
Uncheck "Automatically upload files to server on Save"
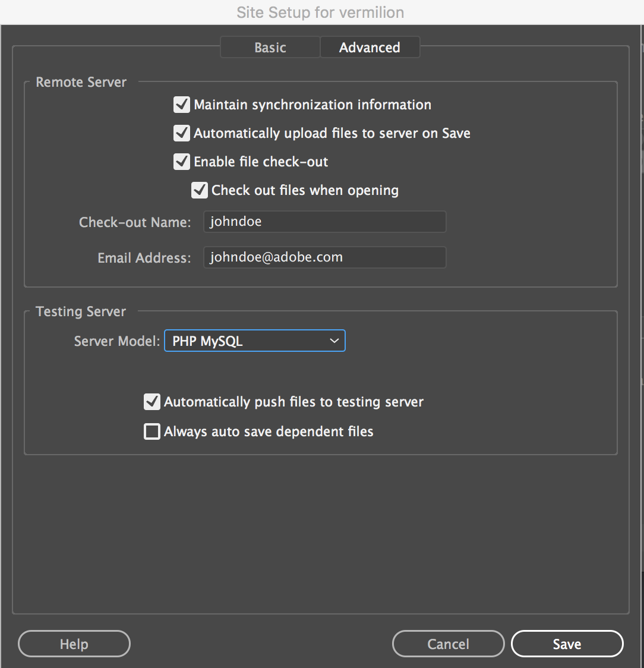[181, 133]
